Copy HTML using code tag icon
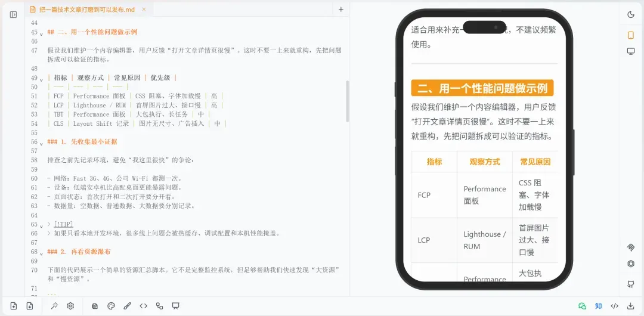 click(614, 306)
